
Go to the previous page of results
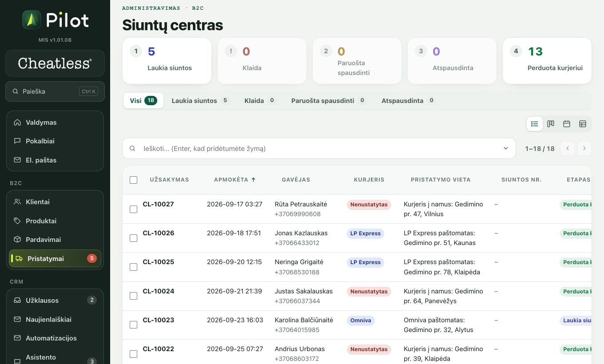click(568, 148)
